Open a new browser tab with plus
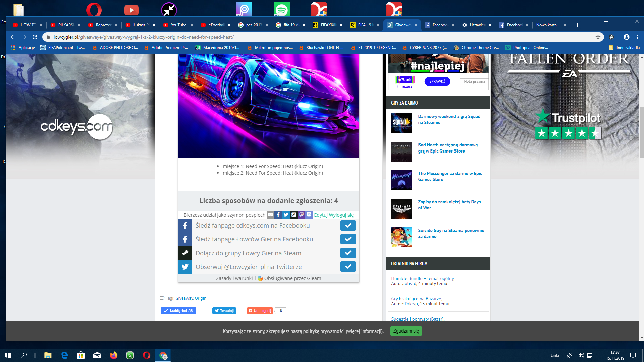This screenshot has width=644, height=362. [x=577, y=25]
